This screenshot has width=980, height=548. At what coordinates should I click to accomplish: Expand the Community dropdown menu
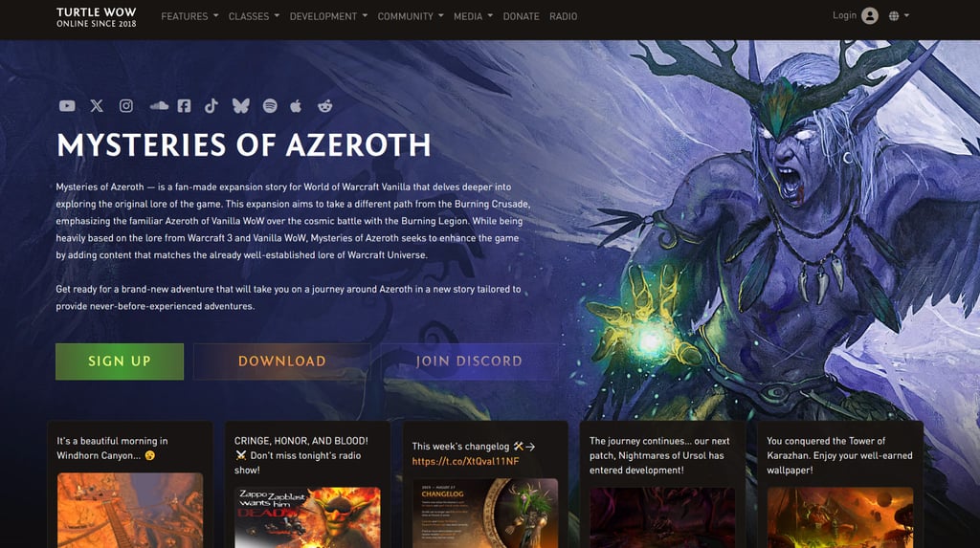click(410, 16)
